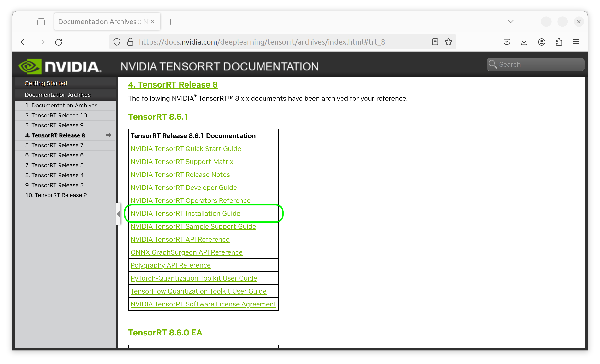This screenshot has height=364, width=600.
Task: Open ONNX GraphSurgeon API Reference
Action: 186,252
